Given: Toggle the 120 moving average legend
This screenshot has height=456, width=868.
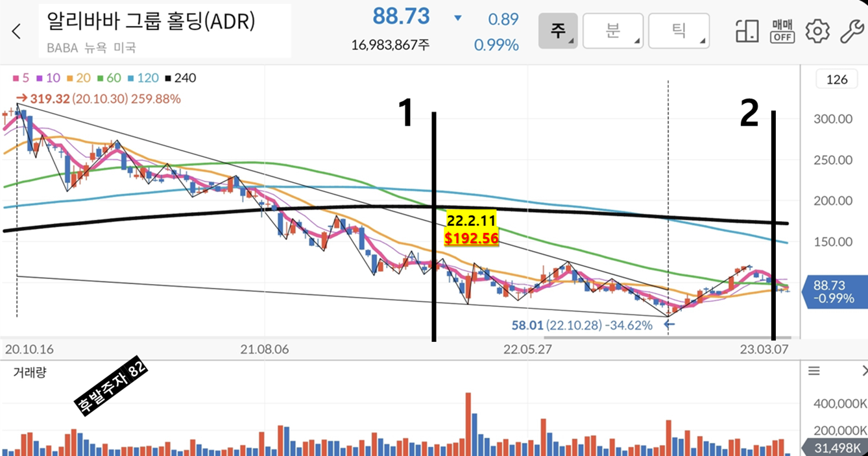Looking at the screenshot, I should [x=143, y=78].
